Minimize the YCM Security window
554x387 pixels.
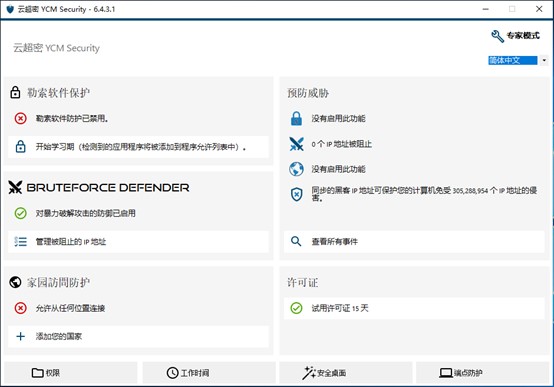coord(486,9)
